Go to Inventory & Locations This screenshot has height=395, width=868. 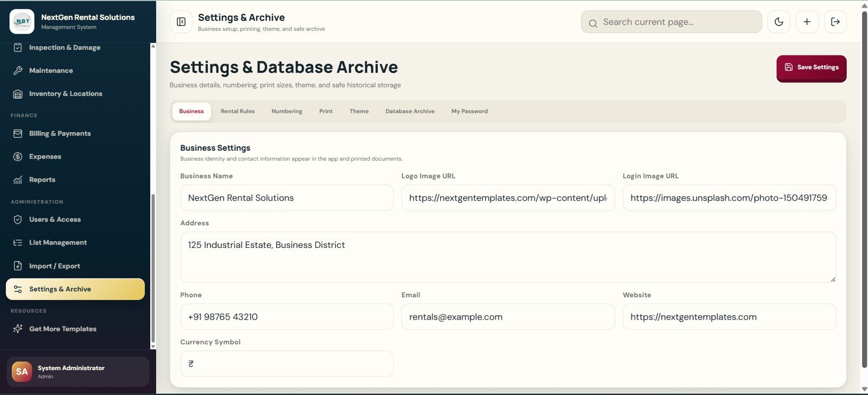tap(75, 94)
